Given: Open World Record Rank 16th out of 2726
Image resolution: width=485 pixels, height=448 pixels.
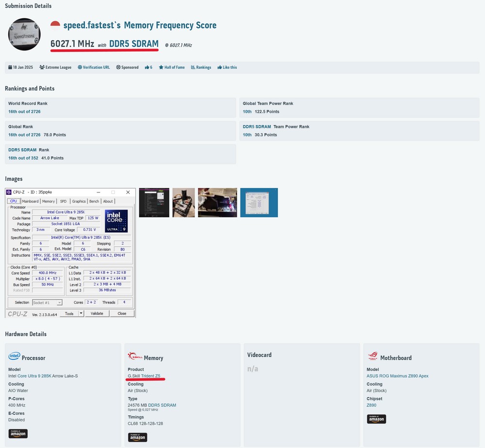Looking at the screenshot, I should click(24, 112).
